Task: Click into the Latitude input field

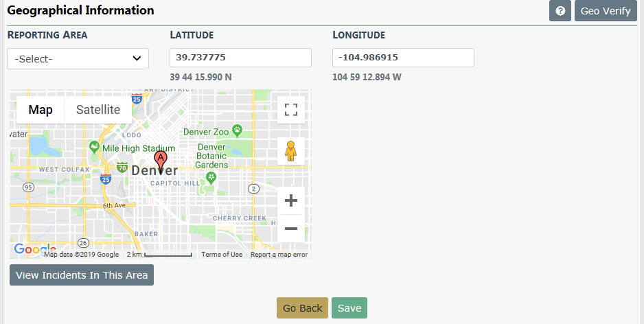Action: pyautogui.click(x=240, y=58)
